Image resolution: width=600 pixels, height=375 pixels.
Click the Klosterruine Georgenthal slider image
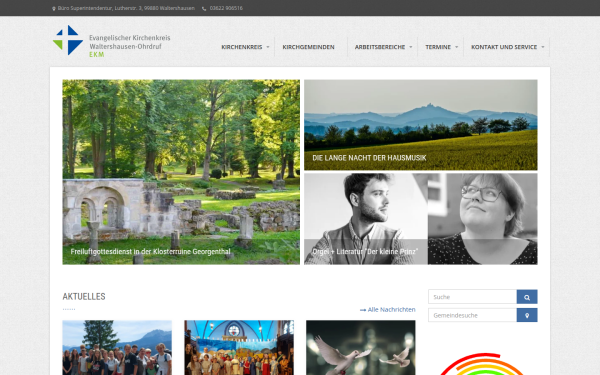coord(181,172)
